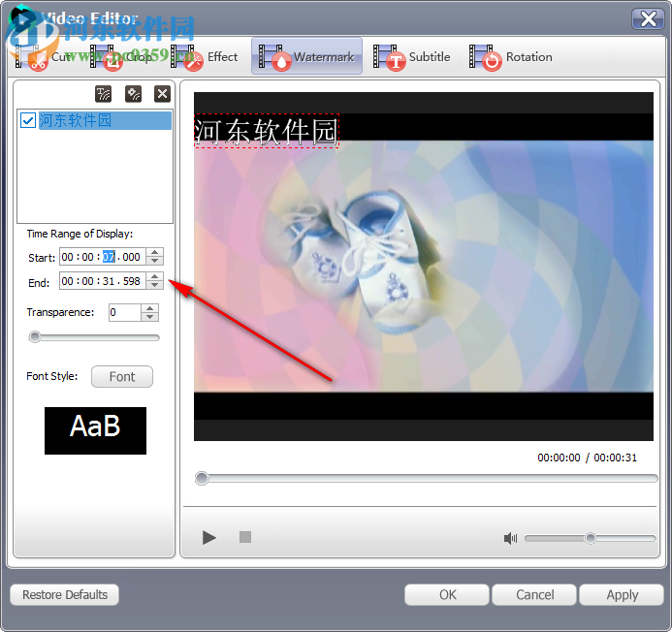Click the AaB font preview box
Image resolution: width=672 pixels, height=632 pixels.
tap(95, 430)
